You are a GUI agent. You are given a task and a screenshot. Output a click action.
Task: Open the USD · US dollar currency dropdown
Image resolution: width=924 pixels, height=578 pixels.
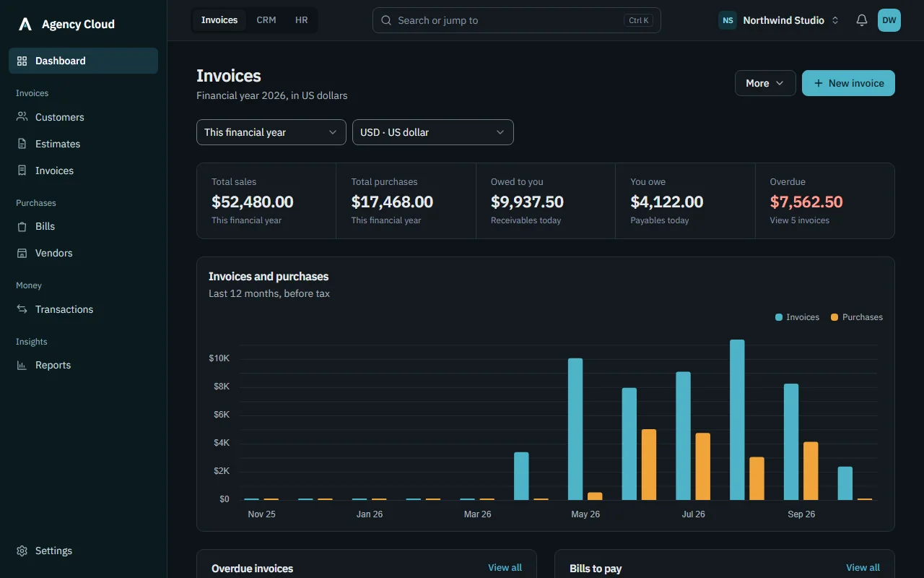click(433, 132)
